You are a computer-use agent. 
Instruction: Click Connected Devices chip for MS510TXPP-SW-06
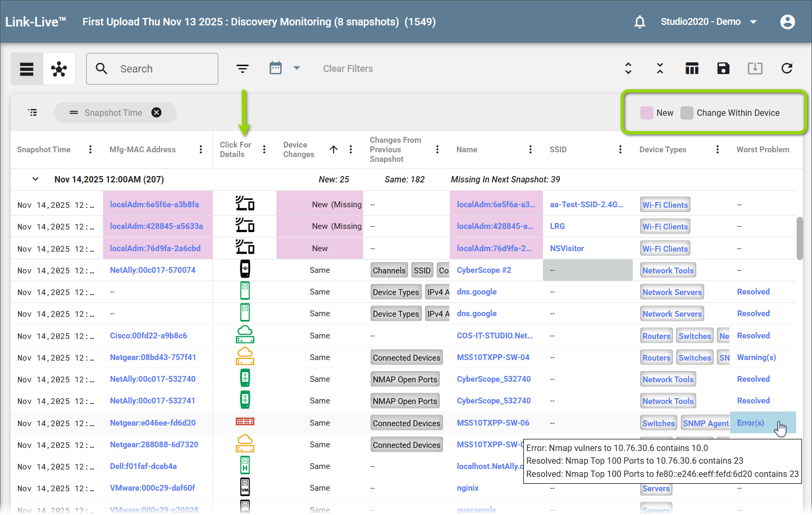click(407, 423)
